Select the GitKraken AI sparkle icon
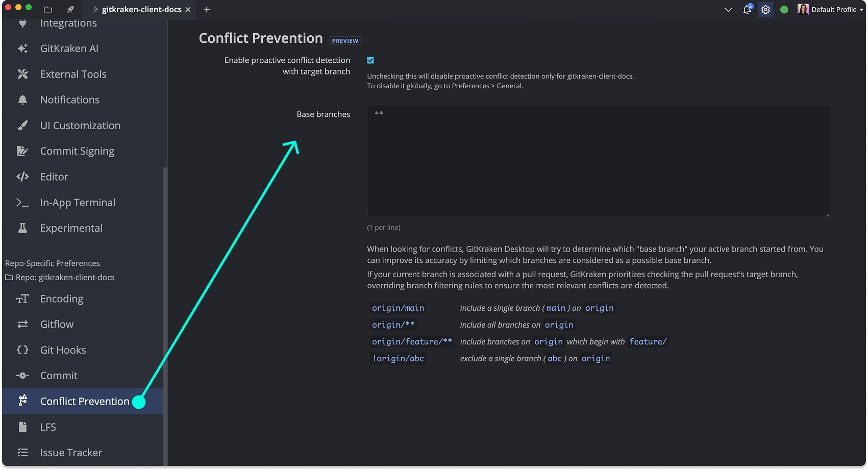Viewport: 868px width, 470px height. pos(22,48)
